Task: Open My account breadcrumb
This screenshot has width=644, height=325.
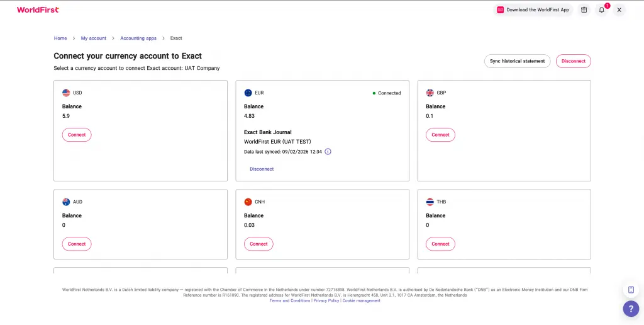Action: 94,38
